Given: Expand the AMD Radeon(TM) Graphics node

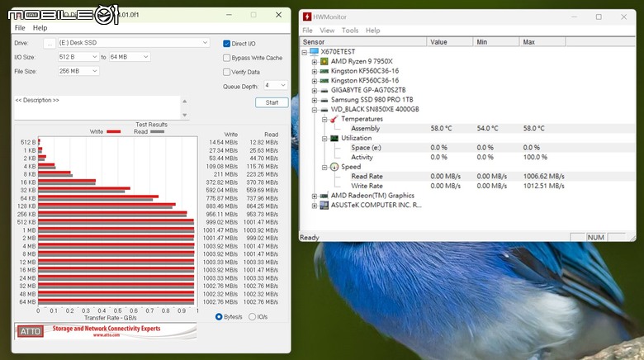Looking at the screenshot, I should 315,196.
